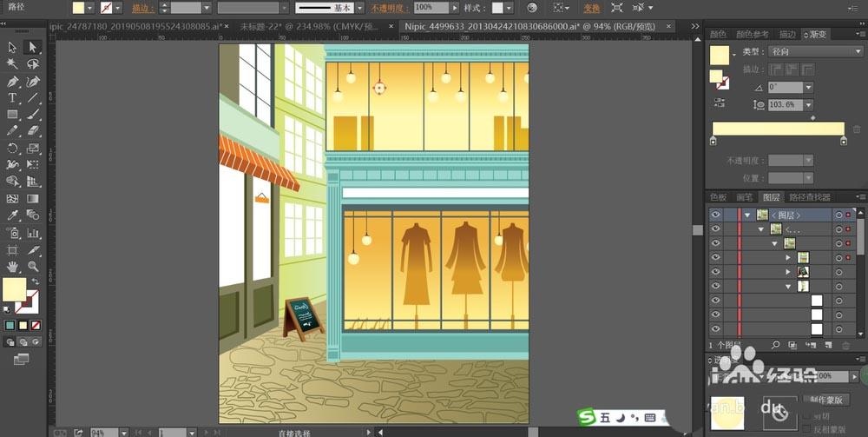This screenshot has width=868, height=437.
Task: Click the aspect ratio 103.6% input field
Action: 785,104
